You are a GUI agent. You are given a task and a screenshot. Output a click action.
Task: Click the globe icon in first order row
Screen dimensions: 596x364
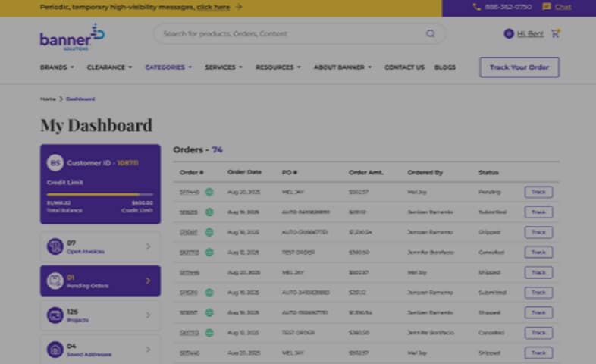pyautogui.click(x=209, y=193)
